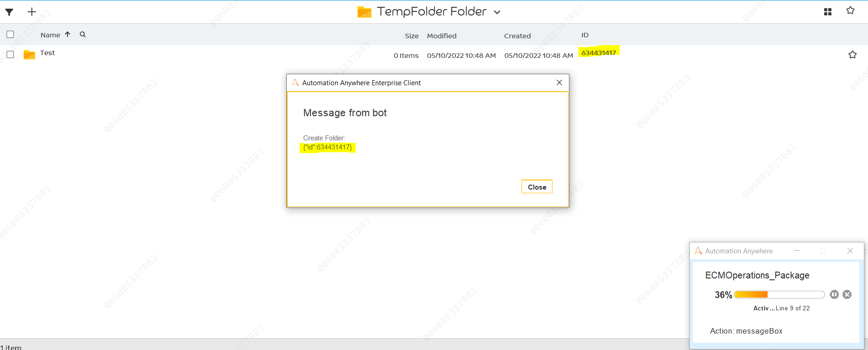Open the name search magnifier icon

coord(83,34)
